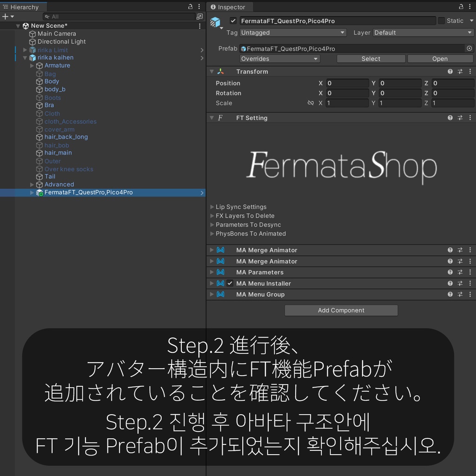Click the Transform help icon
This screenshot has height=476, width=476.
point(450,72)
